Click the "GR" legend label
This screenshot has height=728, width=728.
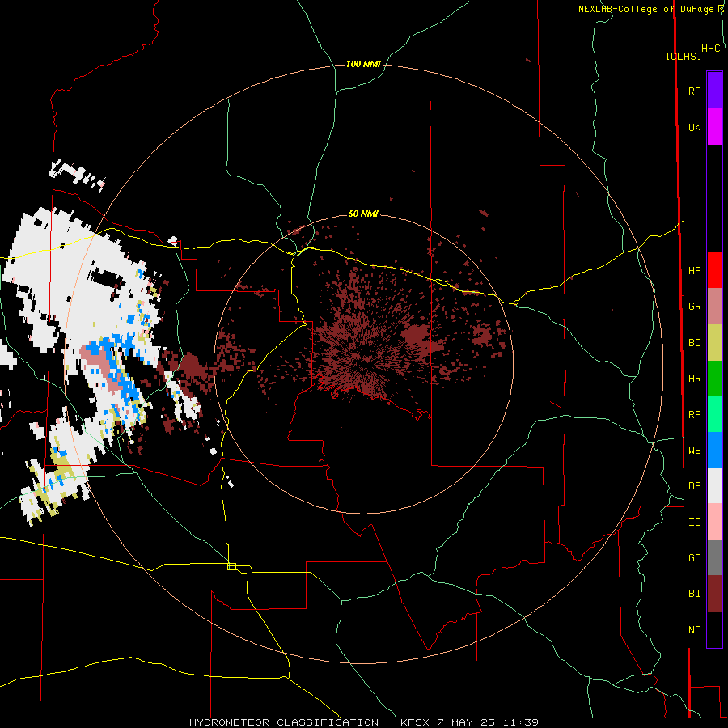[694, 307]
